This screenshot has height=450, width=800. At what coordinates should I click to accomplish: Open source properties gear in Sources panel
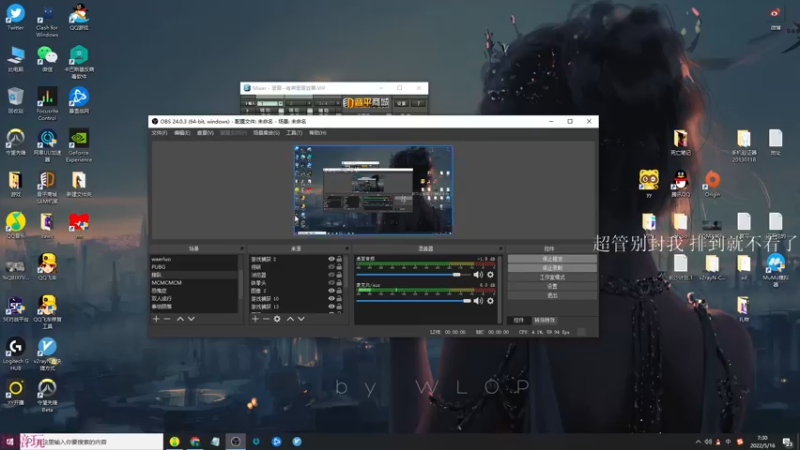click(277, 319)
